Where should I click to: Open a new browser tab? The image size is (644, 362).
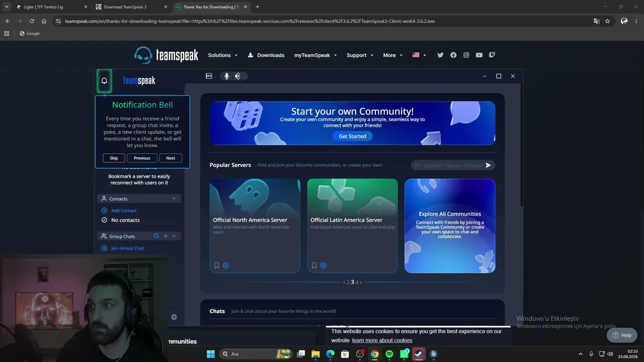258,7
